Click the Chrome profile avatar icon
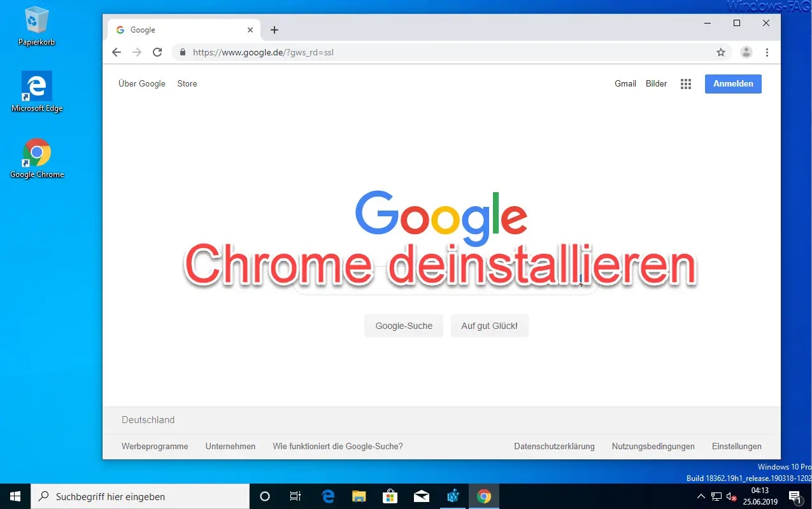This screenshot has height=509, width=812. tap(746, 52)
